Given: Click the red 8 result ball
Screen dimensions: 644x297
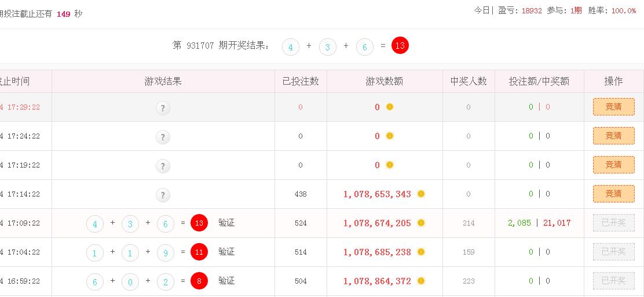Looking at the screenshot, I should (199, 281).
